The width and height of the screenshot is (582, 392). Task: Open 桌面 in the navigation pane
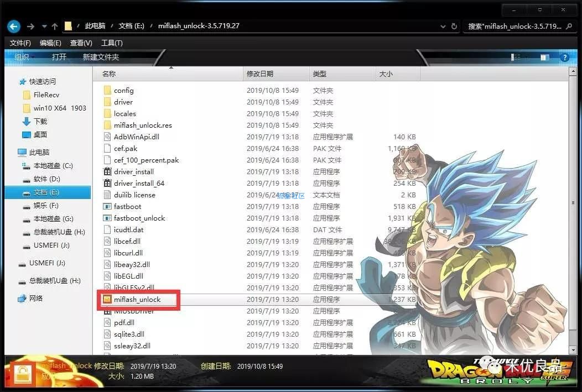click(40, 134)
